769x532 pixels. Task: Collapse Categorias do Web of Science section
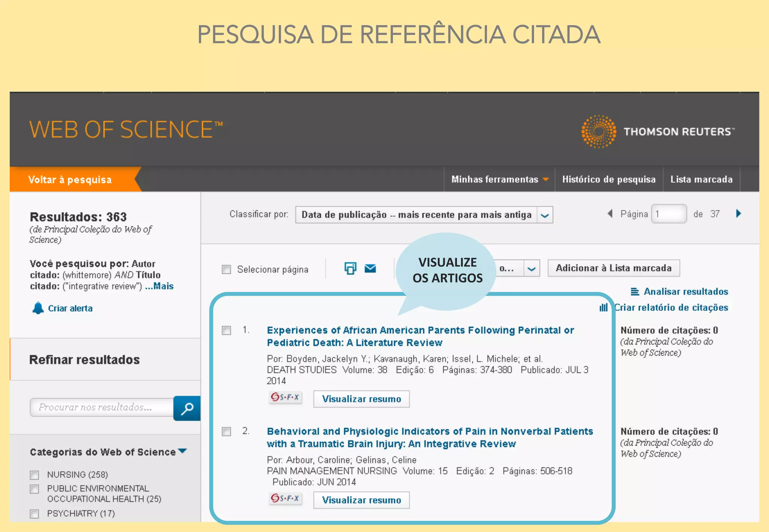(x=182, y=451)
